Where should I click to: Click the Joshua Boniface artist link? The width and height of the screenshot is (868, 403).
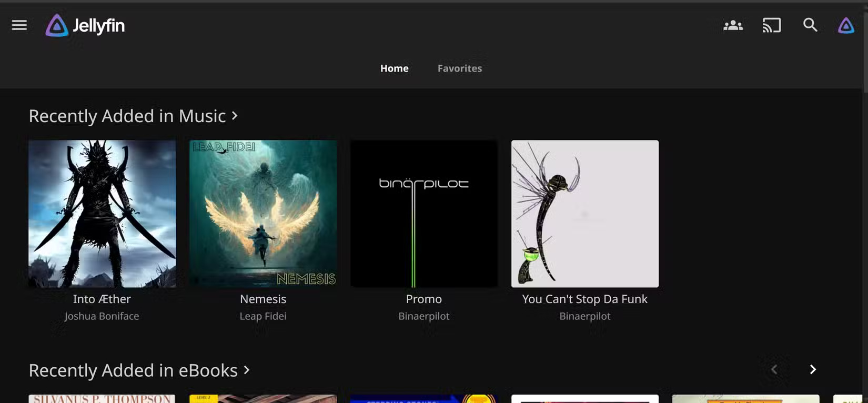click(x=102, y=316)
